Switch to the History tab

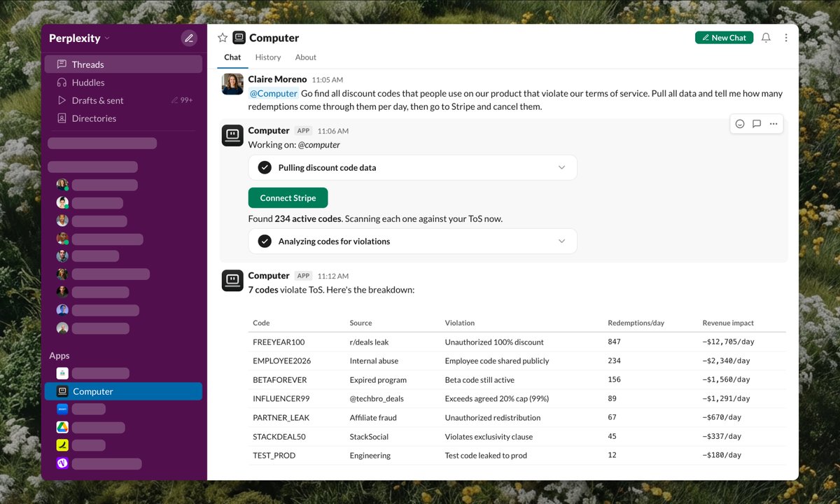[x=268, y=57]
